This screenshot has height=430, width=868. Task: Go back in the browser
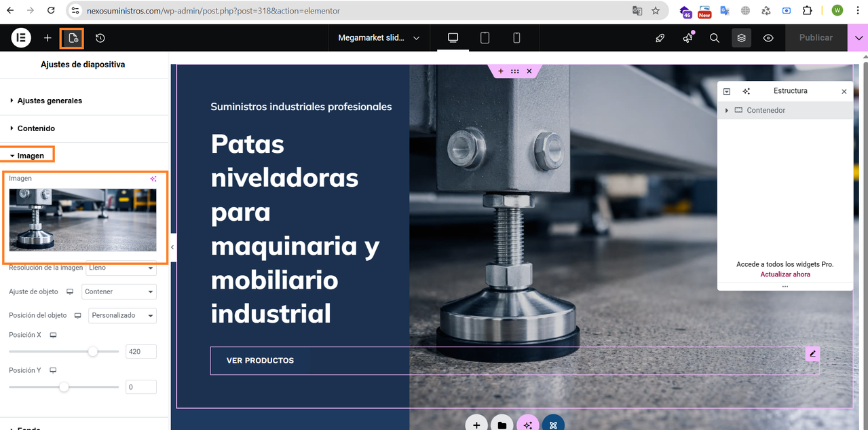click(x=10, y=11)
